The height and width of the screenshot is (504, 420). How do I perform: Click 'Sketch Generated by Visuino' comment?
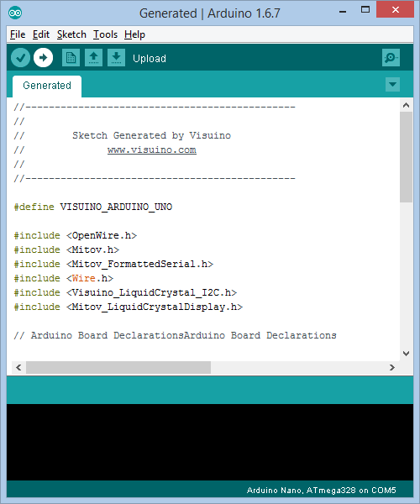pyautogui.click(x=151, y=135)
